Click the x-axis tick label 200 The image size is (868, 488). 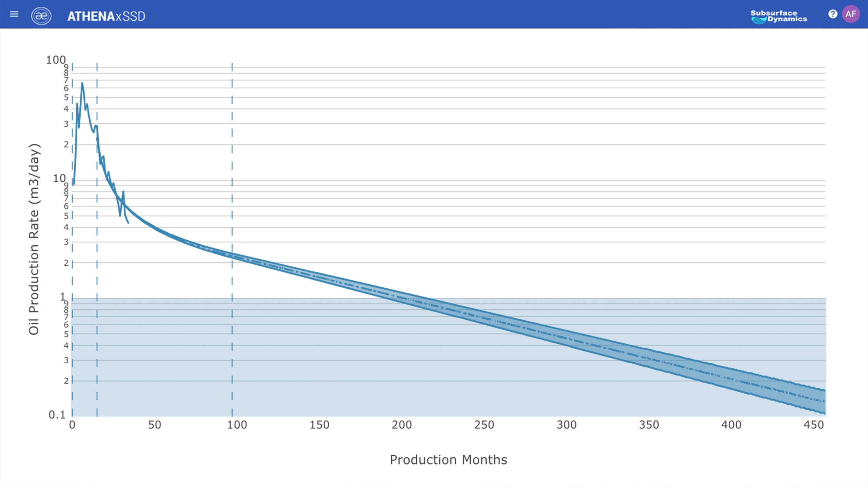[x=402, y=425]
